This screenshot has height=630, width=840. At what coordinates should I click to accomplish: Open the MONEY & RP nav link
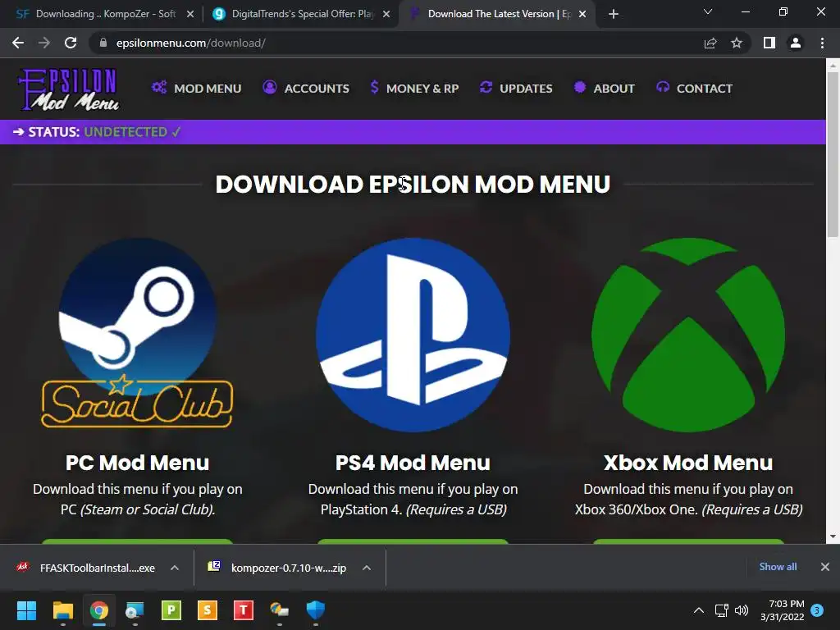[422, 89]
